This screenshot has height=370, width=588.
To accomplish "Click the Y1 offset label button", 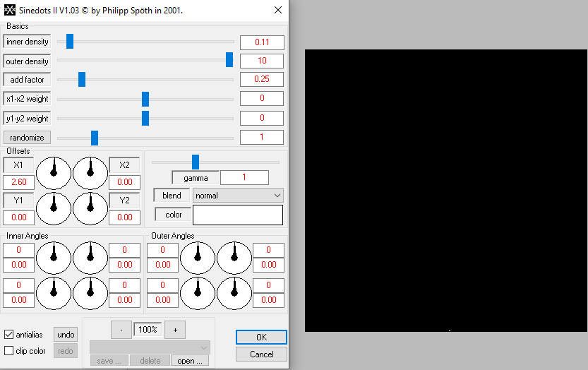I will tap(18, 201).
